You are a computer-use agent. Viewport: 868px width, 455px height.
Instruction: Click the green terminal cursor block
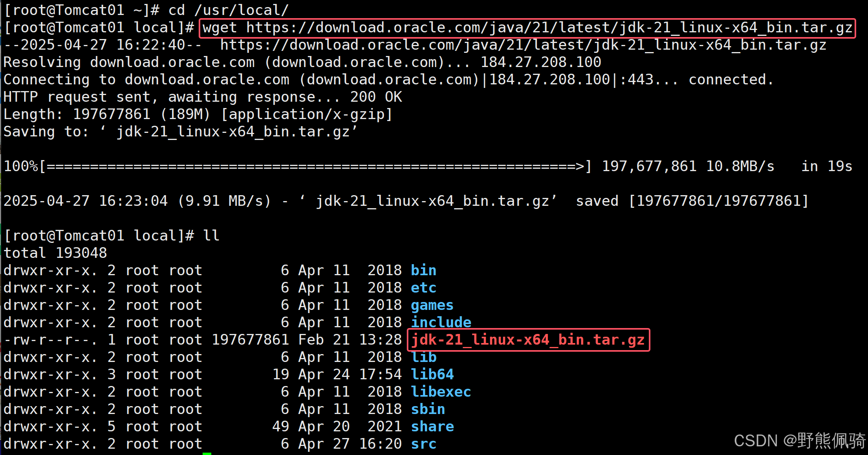(207, 453)
